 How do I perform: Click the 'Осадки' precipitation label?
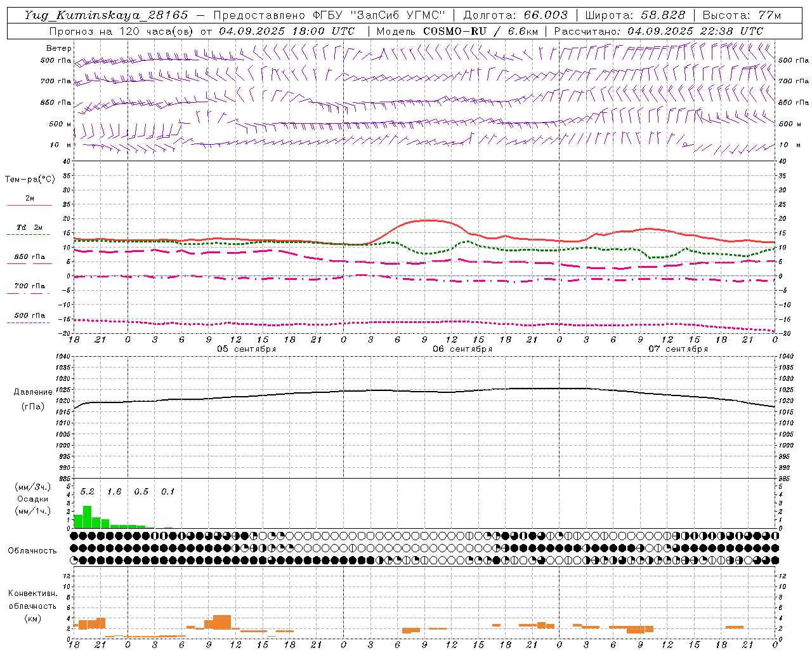[33, 500]
